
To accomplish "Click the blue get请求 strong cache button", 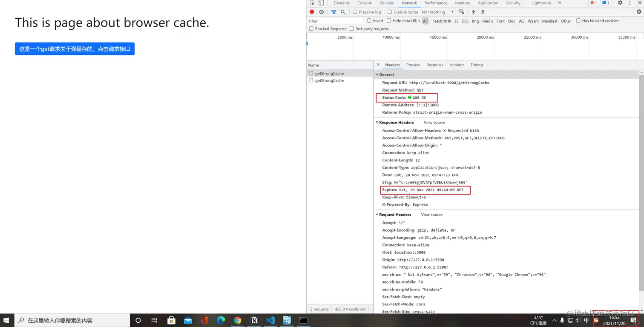I will coord(75,49).
